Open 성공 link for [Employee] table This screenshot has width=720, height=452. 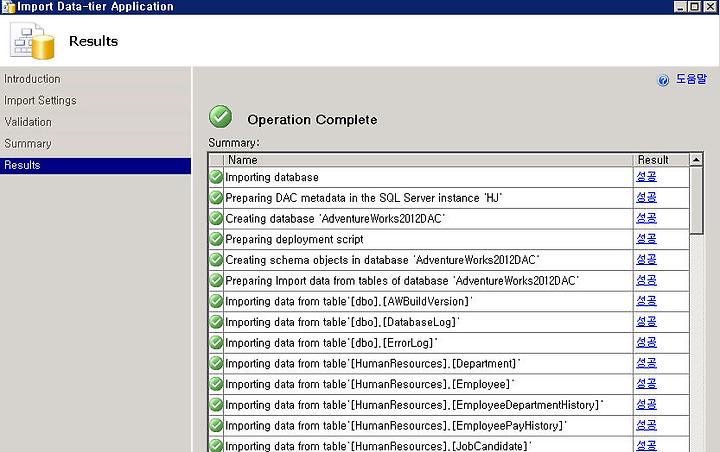point(646,384)
